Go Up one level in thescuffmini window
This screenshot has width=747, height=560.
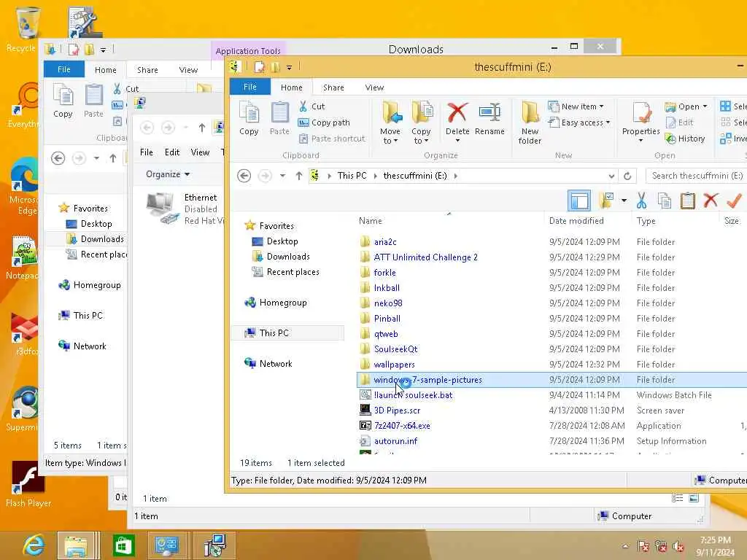coord(298,176)
